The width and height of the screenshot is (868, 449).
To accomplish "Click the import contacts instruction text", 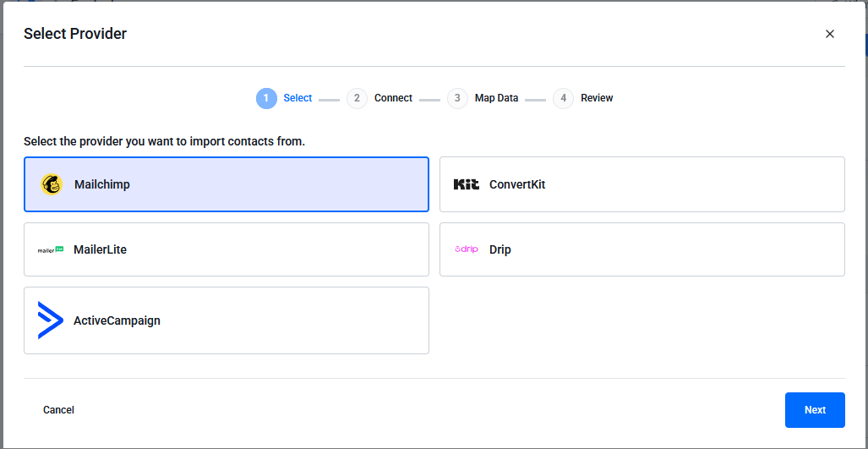I will [165, 142].
